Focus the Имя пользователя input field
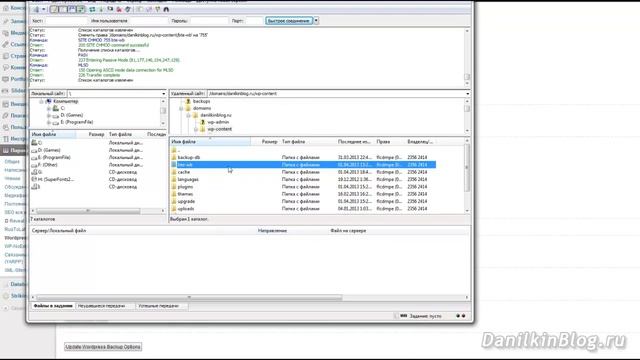Screen dimensions: 640x360 tap(148, 20)
